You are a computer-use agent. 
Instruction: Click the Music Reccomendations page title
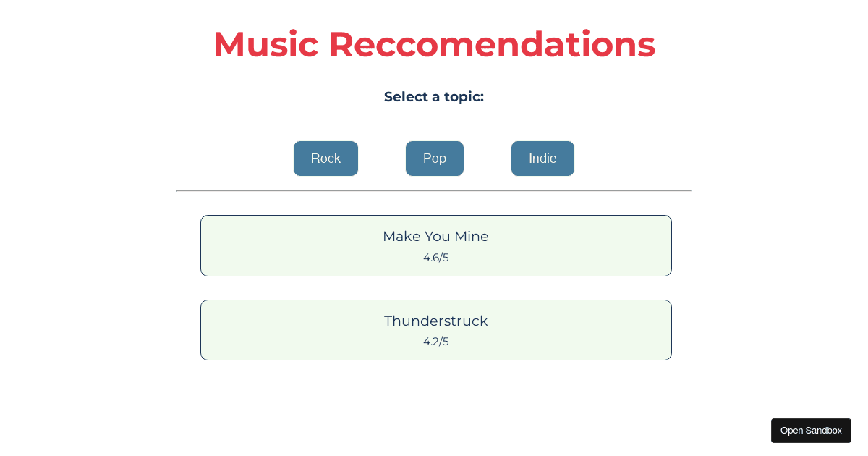pyautogui.click(x=434, y=44)
